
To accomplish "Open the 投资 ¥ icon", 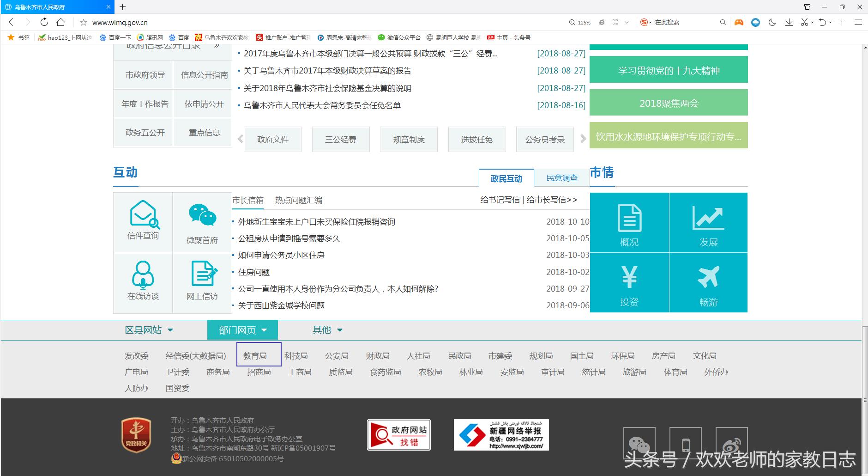I will [x=629, y=276].
